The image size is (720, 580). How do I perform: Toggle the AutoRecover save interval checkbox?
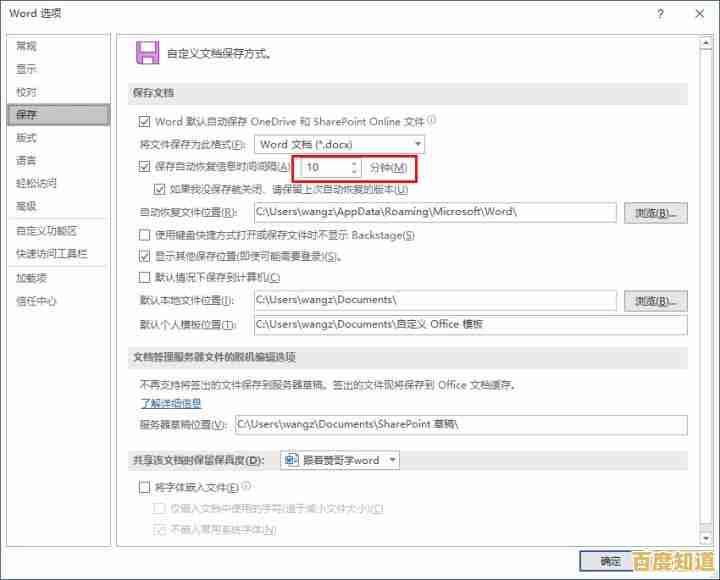tap(144, 166)
